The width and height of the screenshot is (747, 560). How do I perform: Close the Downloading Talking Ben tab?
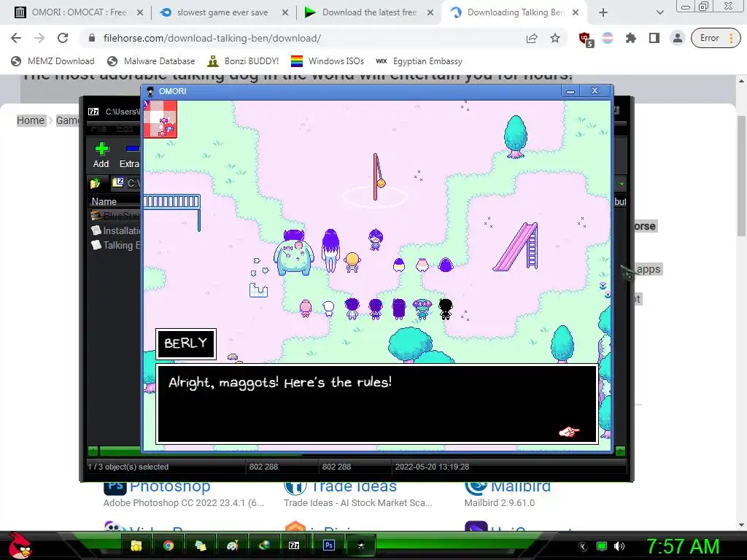(576, 13)
